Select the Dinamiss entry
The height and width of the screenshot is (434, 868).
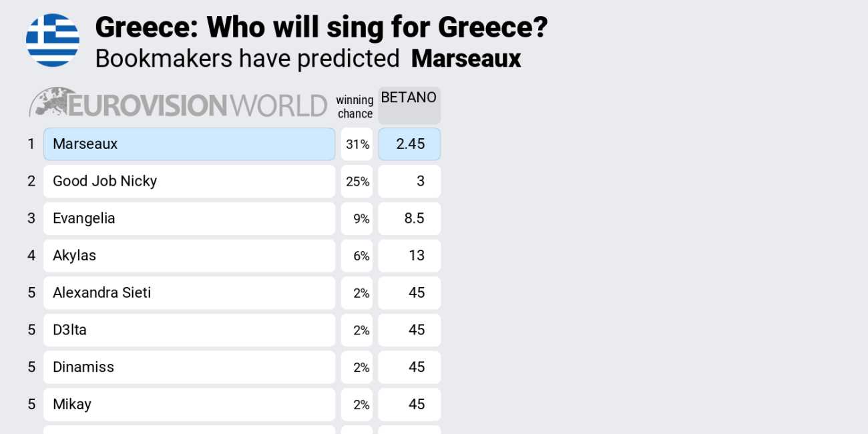[x=189, y=367]
